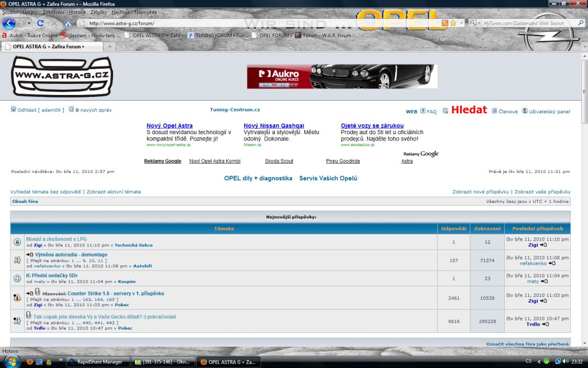Bookmark this page with the star icon
This screenshot has width=588, height=368.
pyautogui.click(x=453, y=23)
